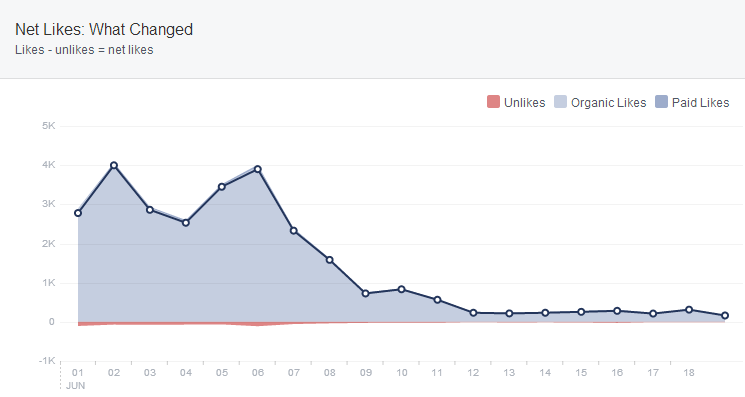
Task: Click the 5K y-axis label
Action: [x=48, y=126]
